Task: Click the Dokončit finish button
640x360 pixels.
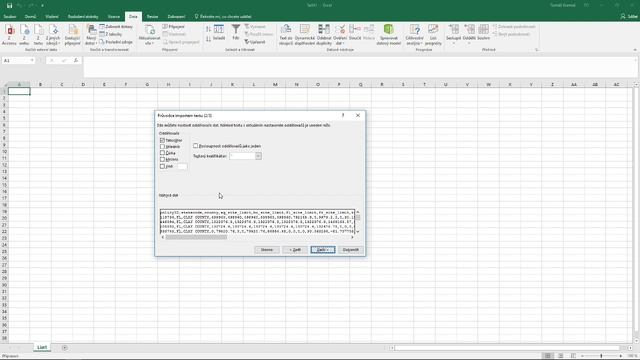Action: pos(351,250)
